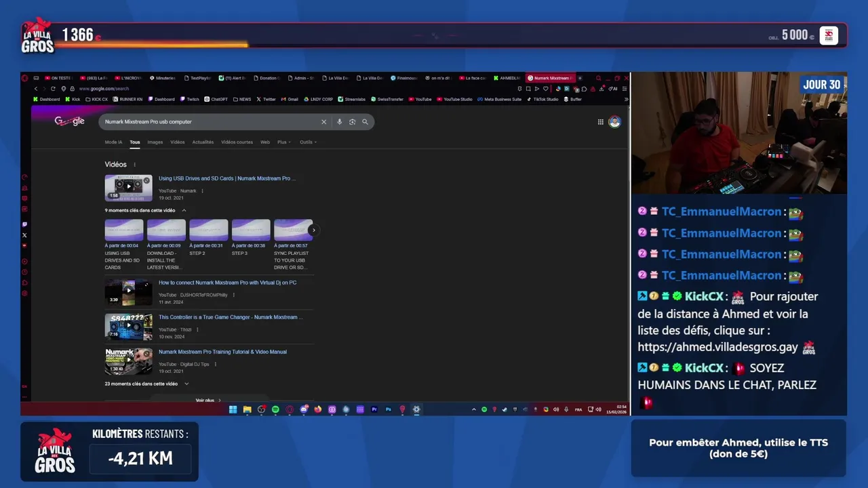Click the Google logo

pyautogui.click(x=69, y=121)
